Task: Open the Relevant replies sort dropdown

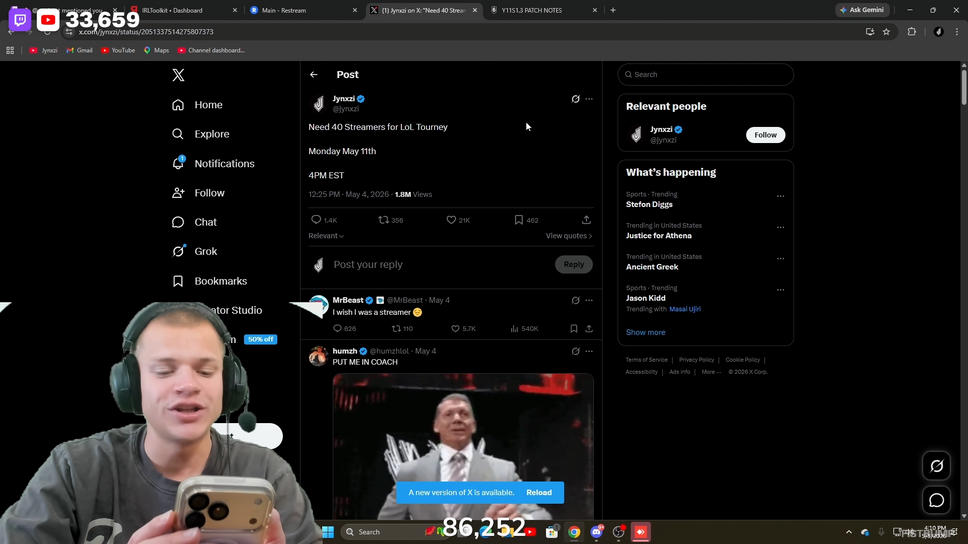Action: [x=326, y=236]
